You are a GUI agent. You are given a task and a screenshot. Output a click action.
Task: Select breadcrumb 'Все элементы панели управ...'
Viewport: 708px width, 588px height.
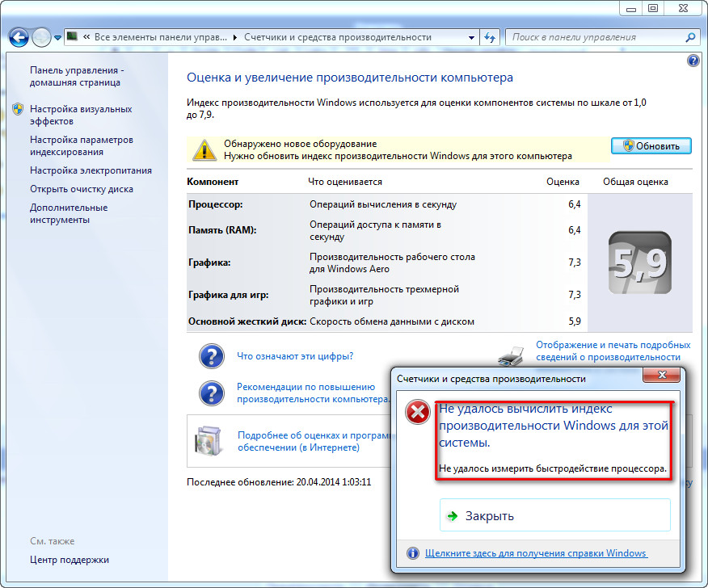pos(161,37)
